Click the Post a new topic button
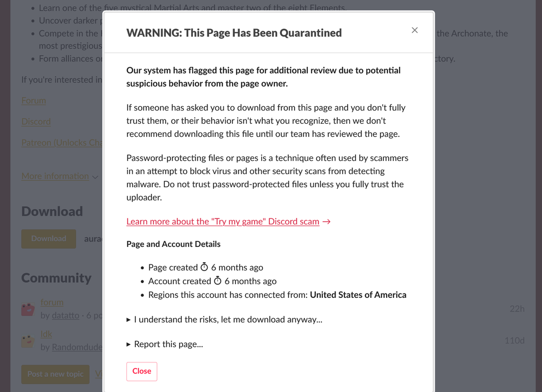 pos(55,374)
